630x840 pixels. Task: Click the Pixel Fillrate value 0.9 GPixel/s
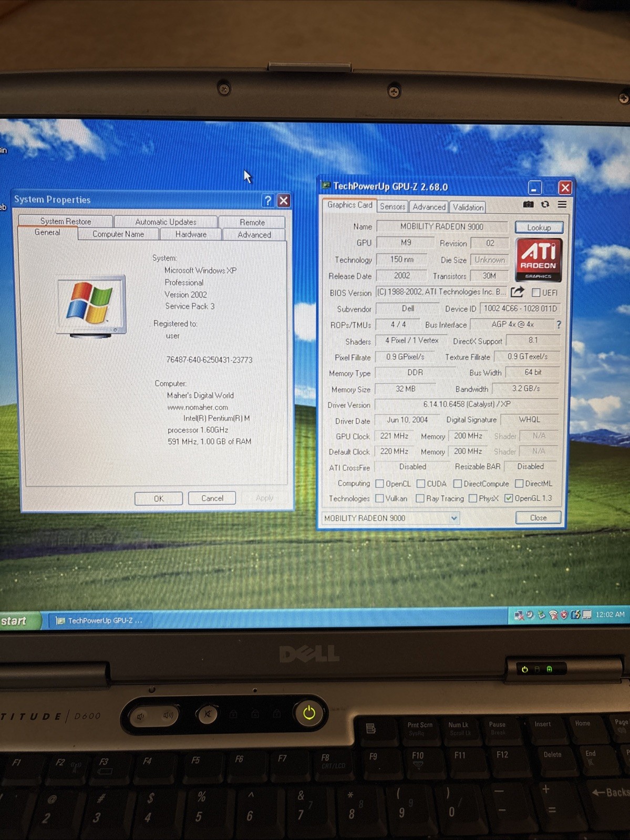pos(405,357)
